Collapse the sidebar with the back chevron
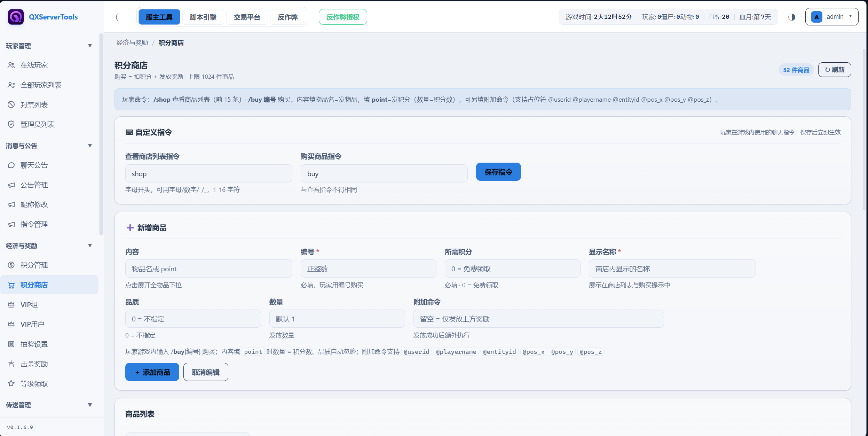Screen dimensions: 868x436 pos(117,17)
